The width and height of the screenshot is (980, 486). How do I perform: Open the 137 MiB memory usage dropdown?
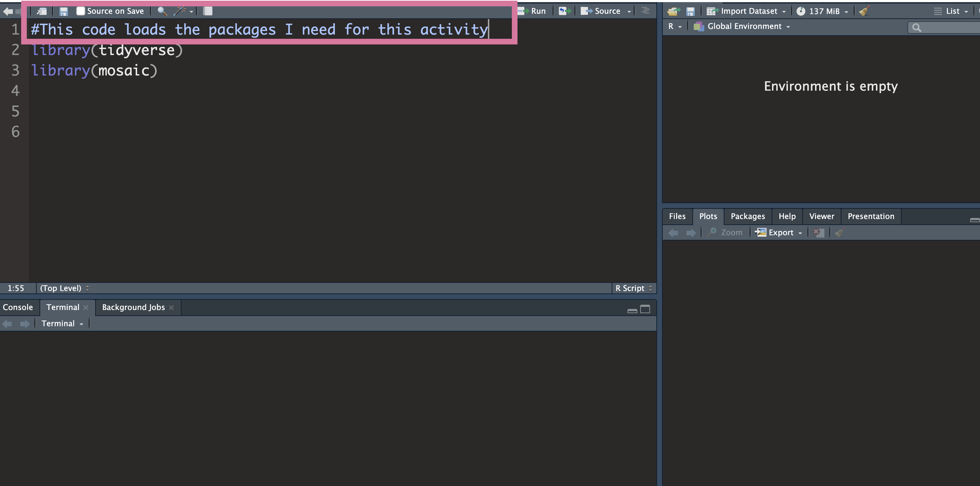tap(824, 11)
